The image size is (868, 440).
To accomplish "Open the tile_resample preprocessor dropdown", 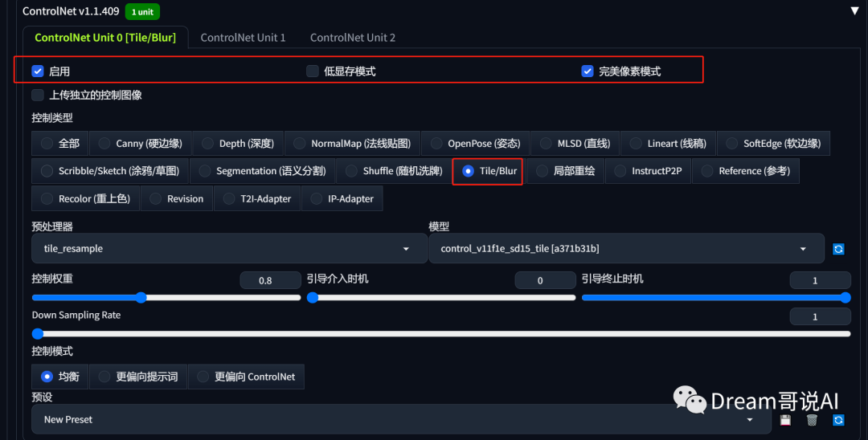I will tap(229, 249).
